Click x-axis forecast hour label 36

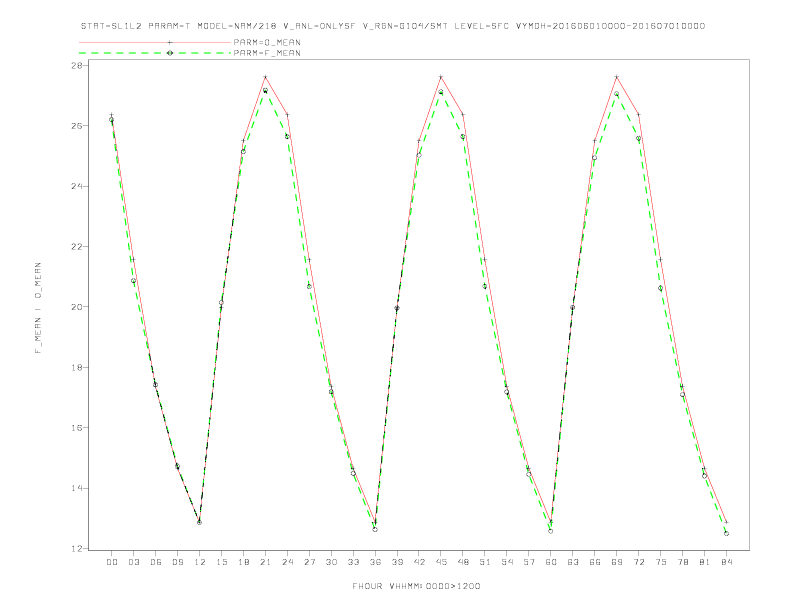coord(375,562)
